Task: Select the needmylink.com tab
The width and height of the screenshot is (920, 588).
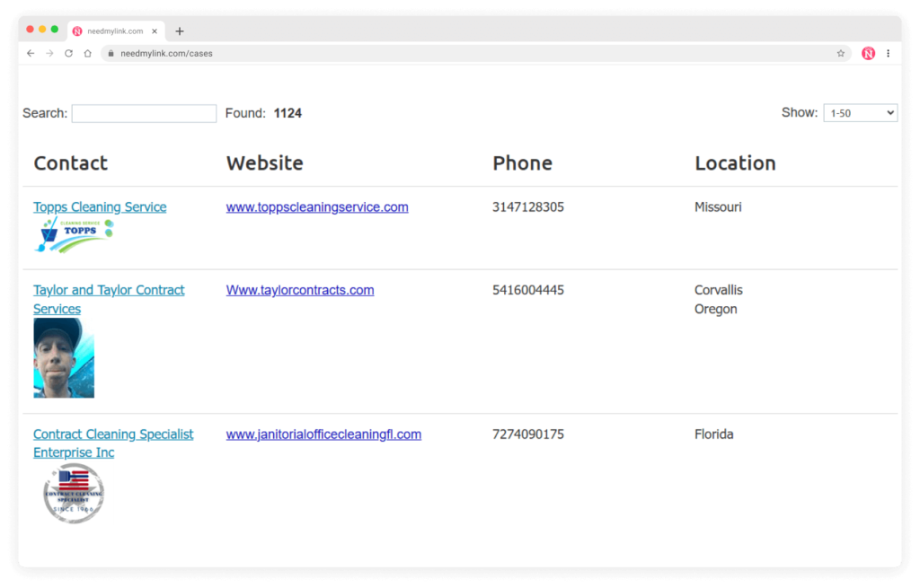Action: point(108,31)
